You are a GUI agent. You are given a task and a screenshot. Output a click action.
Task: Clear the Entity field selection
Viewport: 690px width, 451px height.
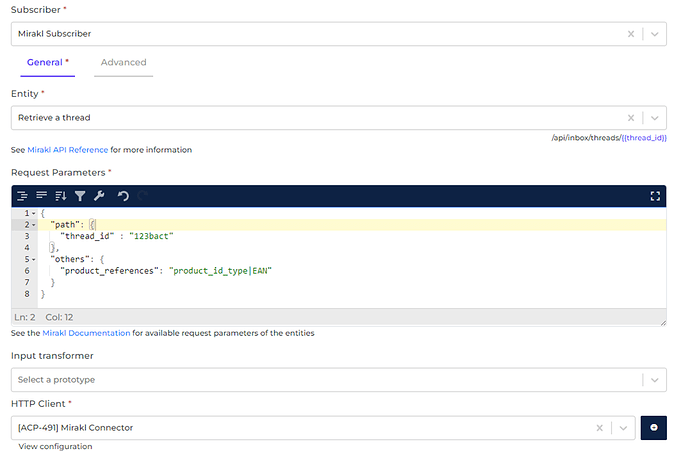pyautogui.click(x=631, y=118)
